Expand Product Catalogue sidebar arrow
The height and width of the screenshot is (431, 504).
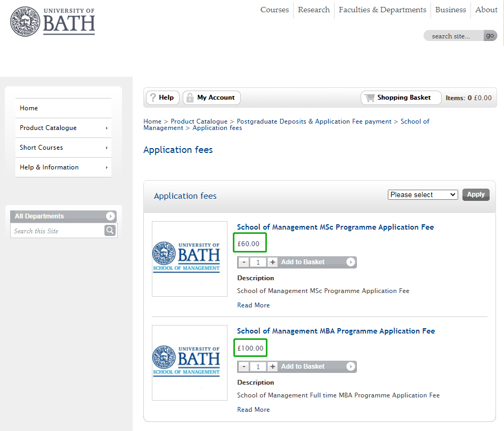click(x=107, y=128)
